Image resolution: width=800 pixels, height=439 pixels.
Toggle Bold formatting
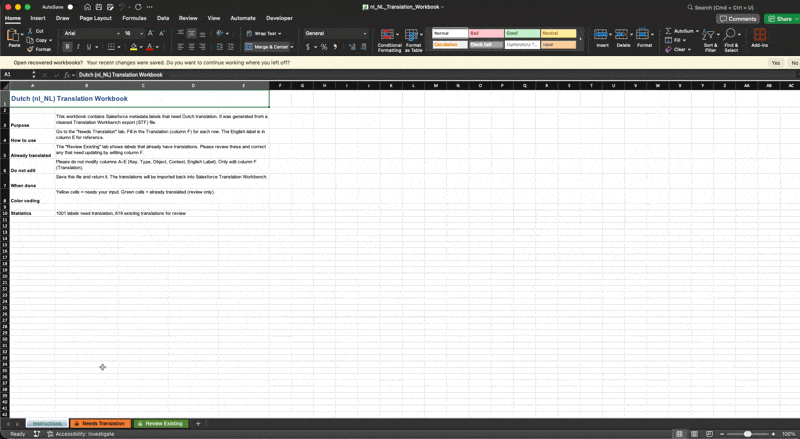[x=67, y=47]
